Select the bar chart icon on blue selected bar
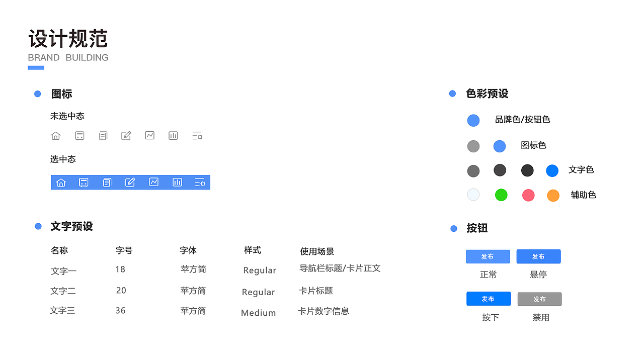The width and height of the screenshot is (644, 362). tap(177, 182)
